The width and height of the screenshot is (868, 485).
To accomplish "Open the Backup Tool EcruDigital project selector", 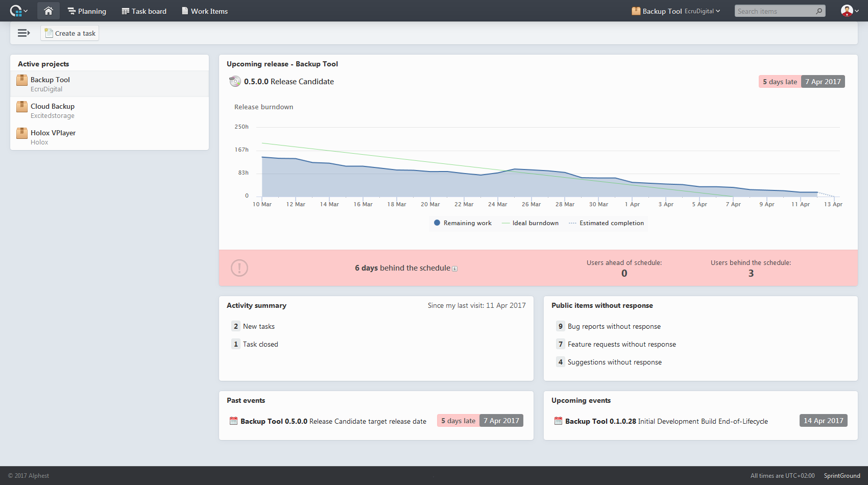I will click(x=676, y=11).
